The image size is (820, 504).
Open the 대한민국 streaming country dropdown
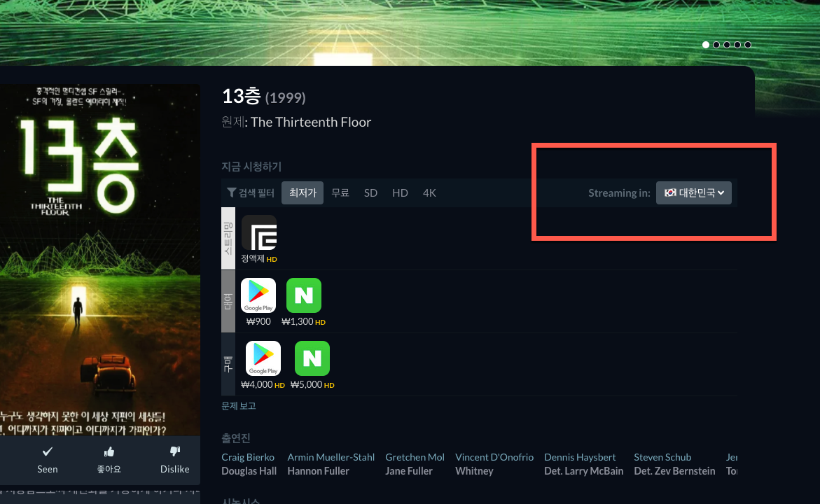pyautogui.click(x=693, y=193)
